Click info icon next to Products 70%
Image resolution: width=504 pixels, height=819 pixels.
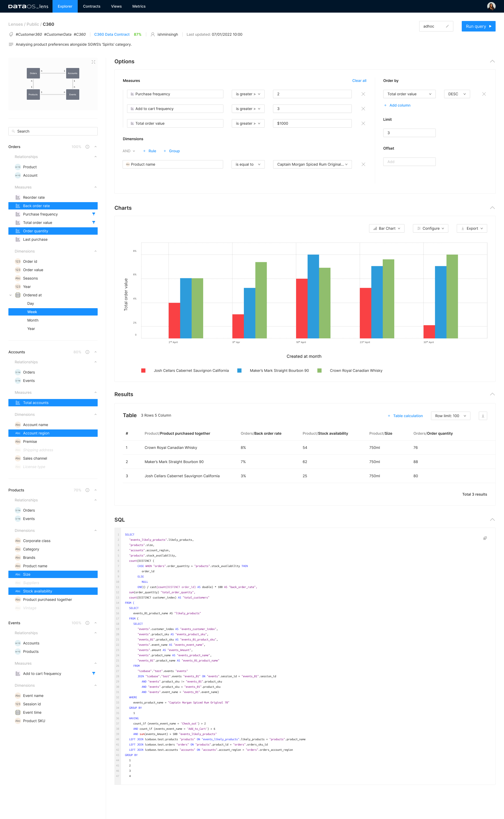(x=87, y=490)
